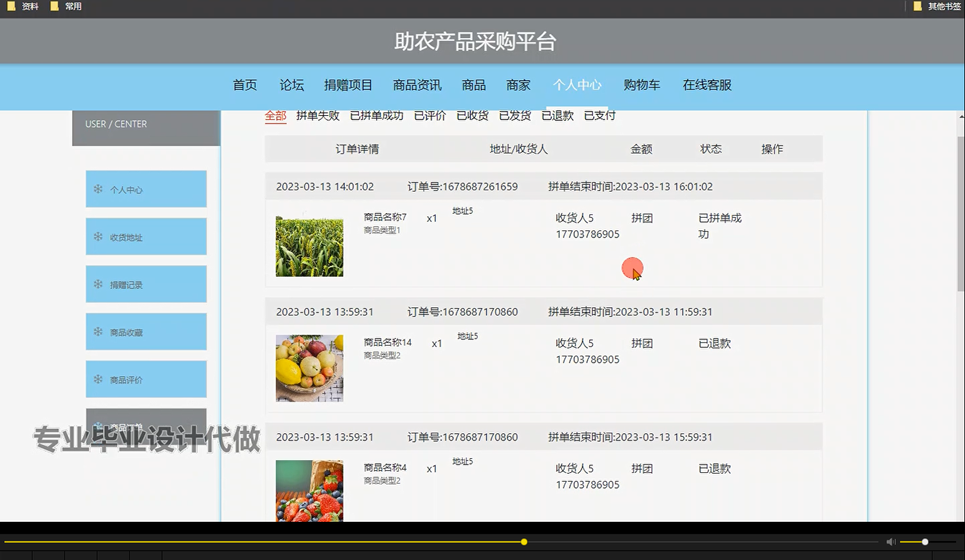Viewport: 965px width, 560px height.
Task: Click the 商品评价 sidebar icon
Action: tap(97, 379)
